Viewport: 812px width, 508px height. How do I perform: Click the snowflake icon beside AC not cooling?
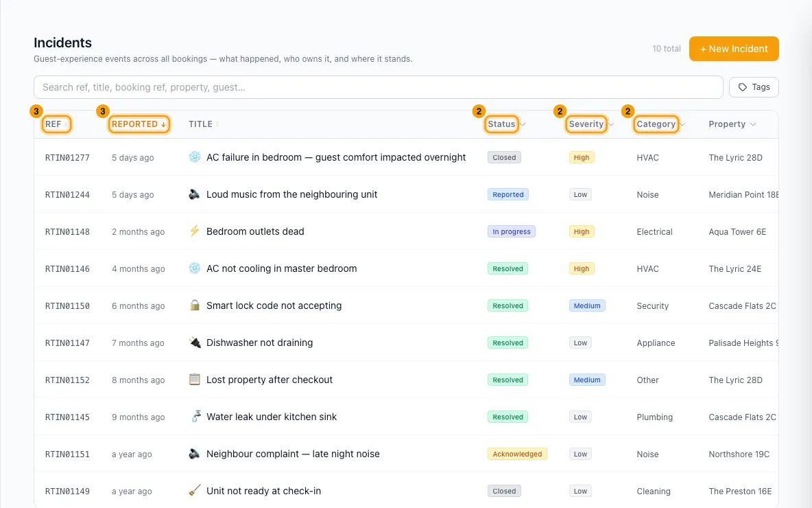(194, 268)
